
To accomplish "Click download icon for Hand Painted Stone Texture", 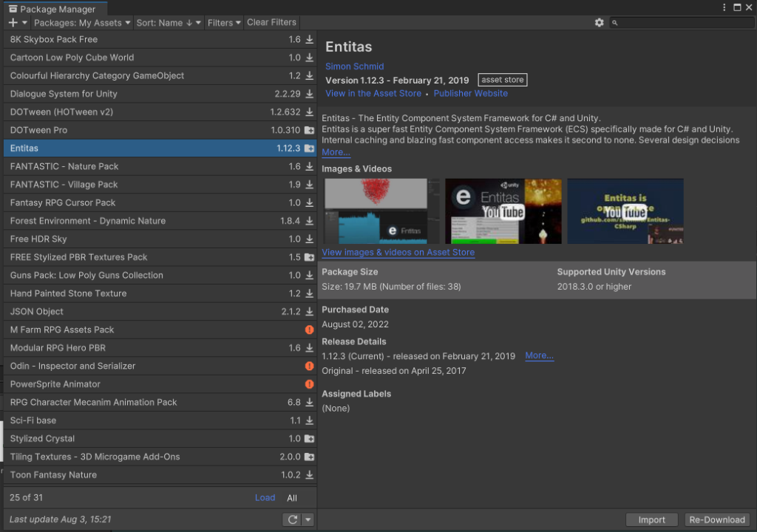I will [310, 293].
